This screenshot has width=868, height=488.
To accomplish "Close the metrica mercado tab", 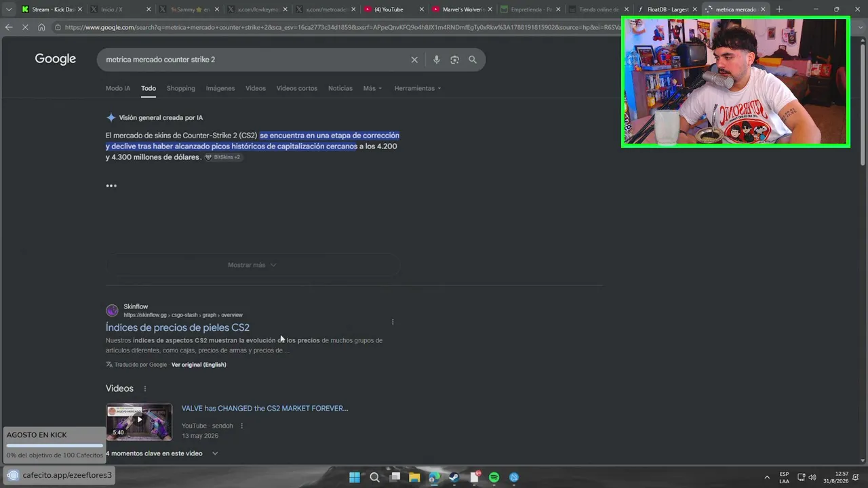I will point(763,9).
